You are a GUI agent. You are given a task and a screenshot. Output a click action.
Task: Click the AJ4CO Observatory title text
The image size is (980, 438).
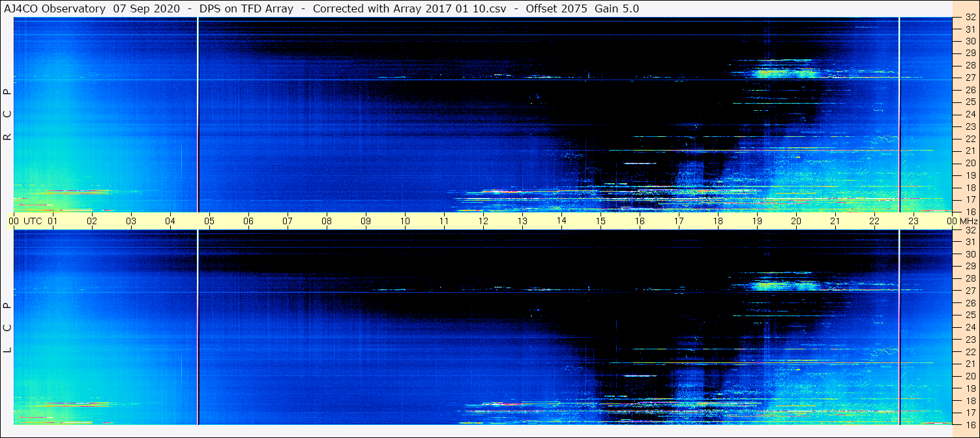point(55,8)
